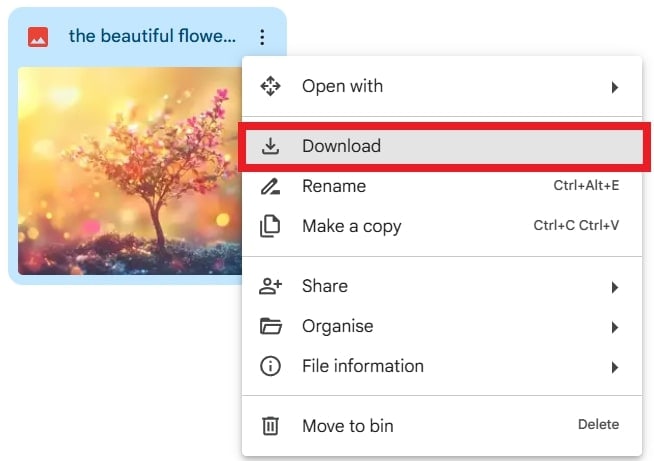Click the red image file type icon
This screenshot has width=654, height=461.
tap(38, 38)
